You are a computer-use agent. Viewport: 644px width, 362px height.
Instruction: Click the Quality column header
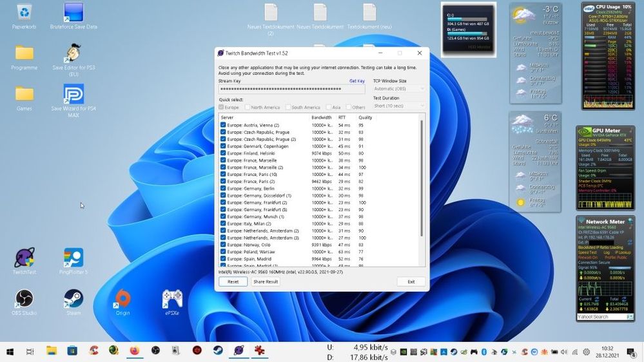(365, 117)
